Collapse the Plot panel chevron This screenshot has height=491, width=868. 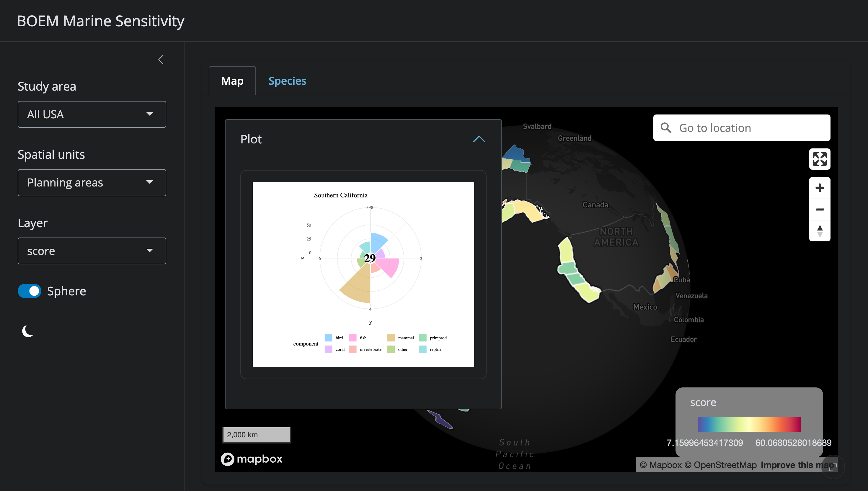[x=479, y=139]
